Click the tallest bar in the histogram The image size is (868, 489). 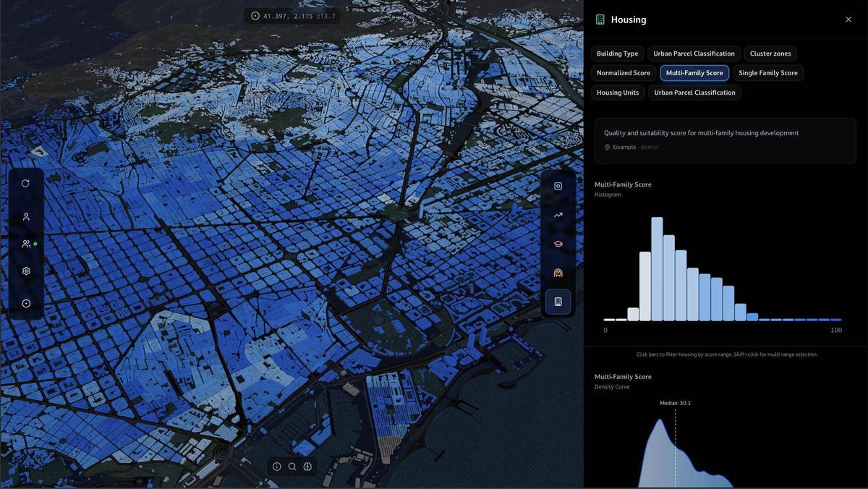point(657,269)
